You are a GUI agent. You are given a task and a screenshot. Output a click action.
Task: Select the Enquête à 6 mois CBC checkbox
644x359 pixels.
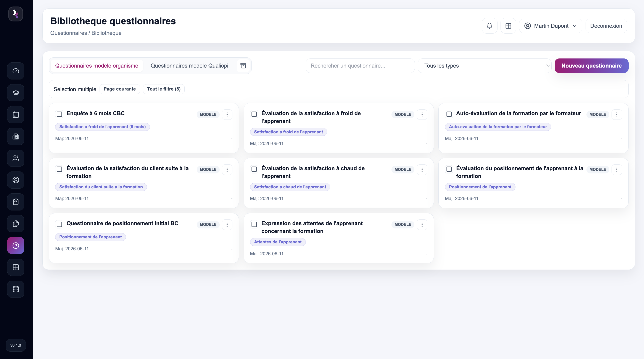tap(59, 114)
